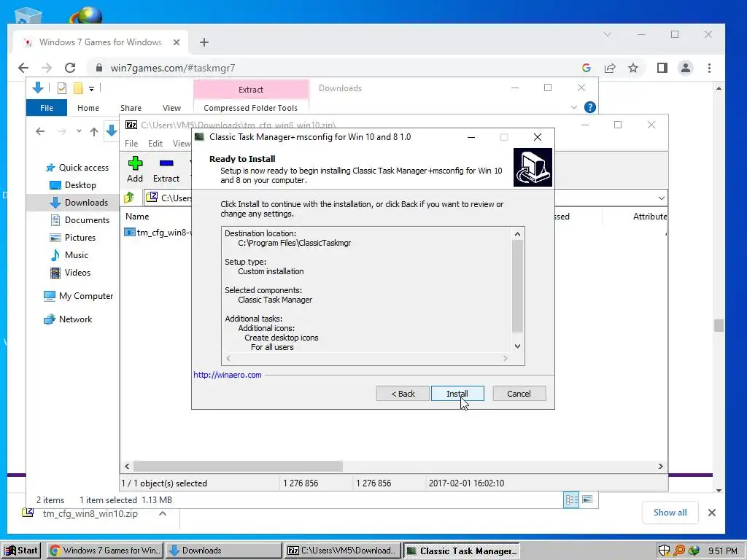Close the Chrome downloads bar
This screenshot has width=747, height=560.
pyautogui.click(x=712, y=513)
